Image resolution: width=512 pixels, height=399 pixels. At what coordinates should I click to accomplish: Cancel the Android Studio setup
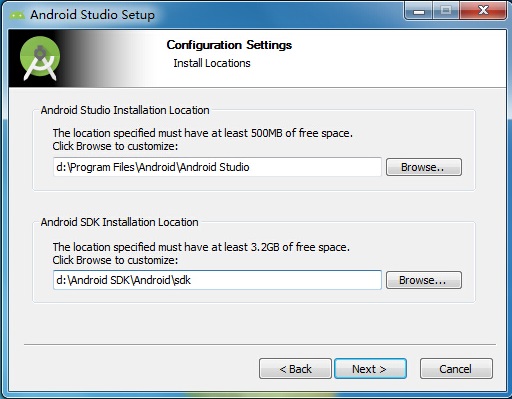pos(456,369)
